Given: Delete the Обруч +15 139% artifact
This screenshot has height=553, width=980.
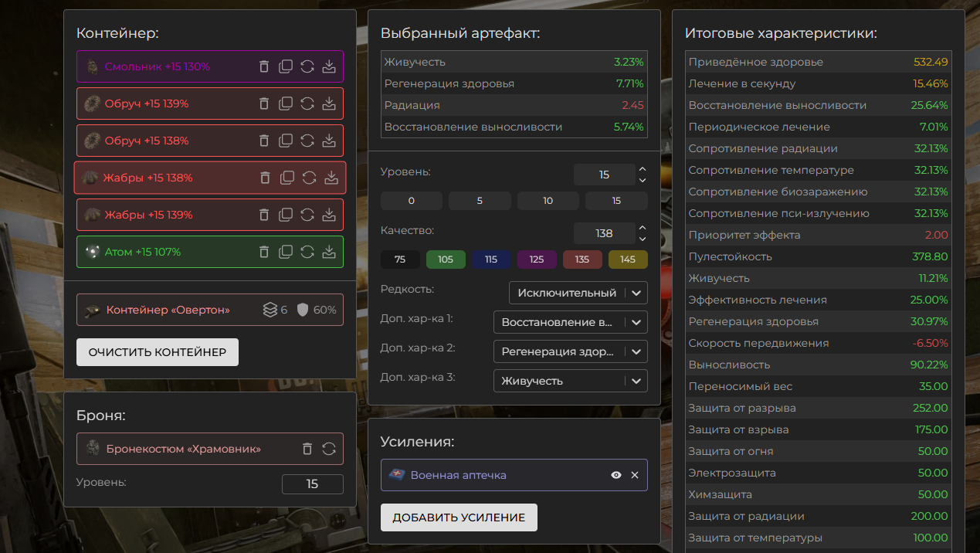Looking at the screenshot, I should 264,103.
